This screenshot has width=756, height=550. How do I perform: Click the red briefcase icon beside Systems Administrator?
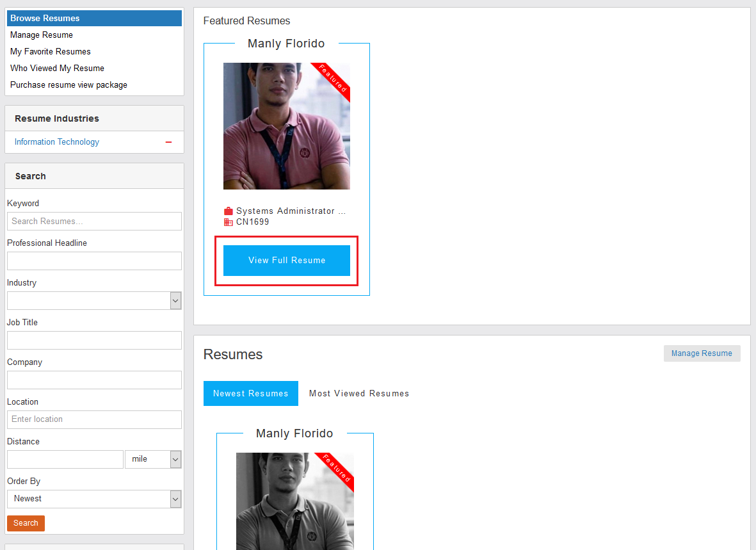point(229,211)
